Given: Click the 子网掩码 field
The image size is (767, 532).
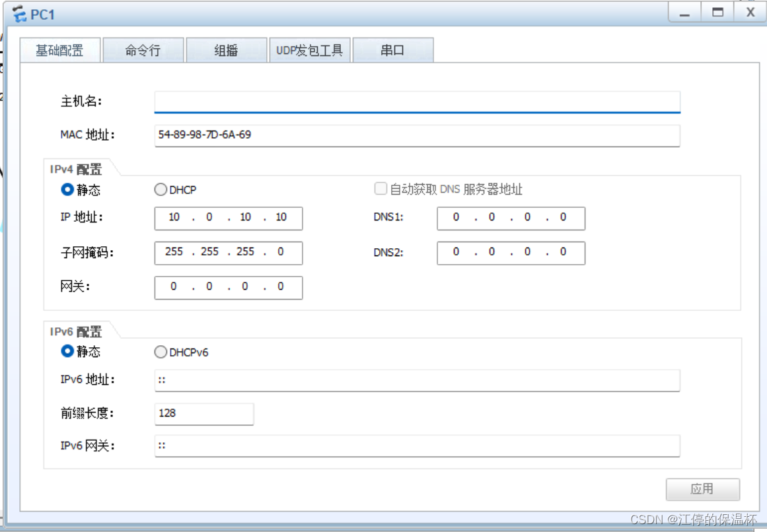Looking at the screenshot, I should click(229, 253).
